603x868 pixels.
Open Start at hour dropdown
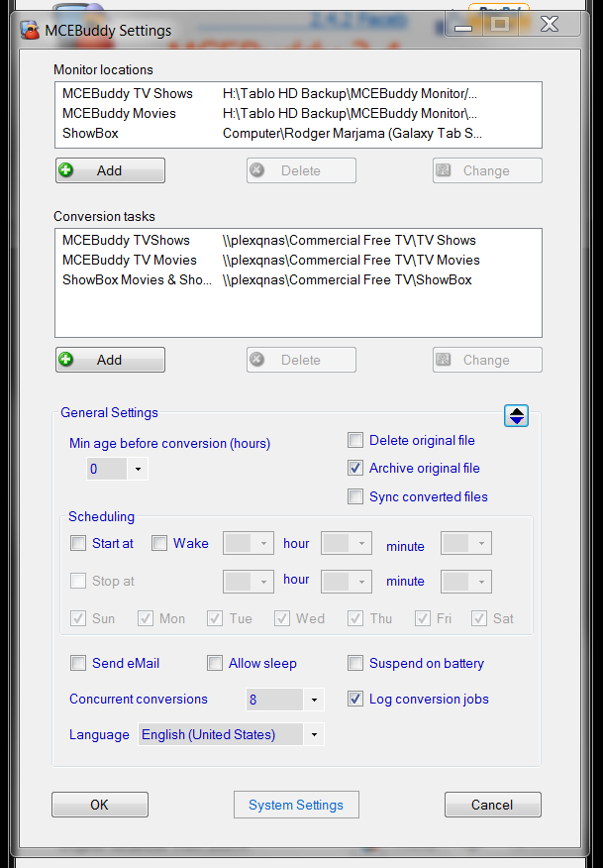tap(249, 543)
